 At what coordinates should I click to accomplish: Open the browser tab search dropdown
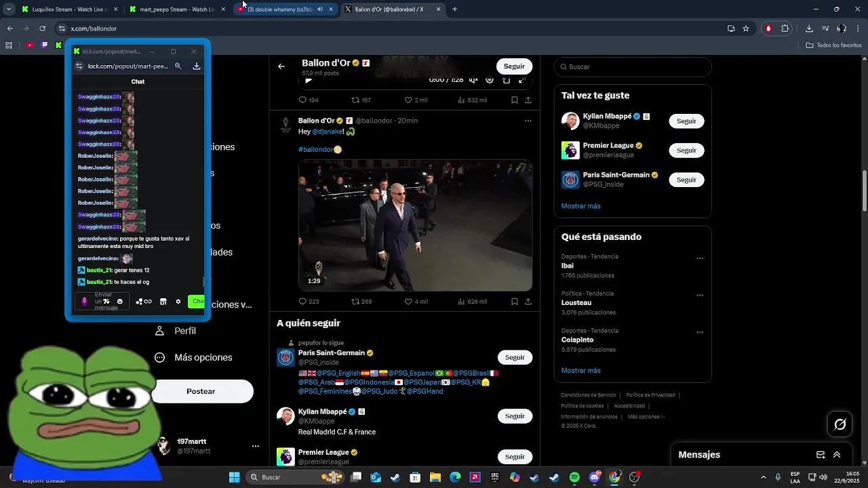pyautogui.click(x=8, y=9)
